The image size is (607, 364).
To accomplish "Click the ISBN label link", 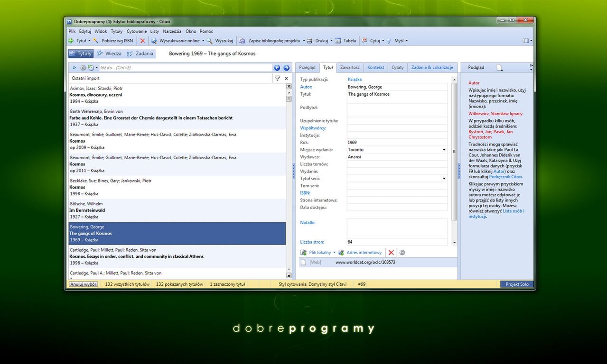I will (305, 193).
